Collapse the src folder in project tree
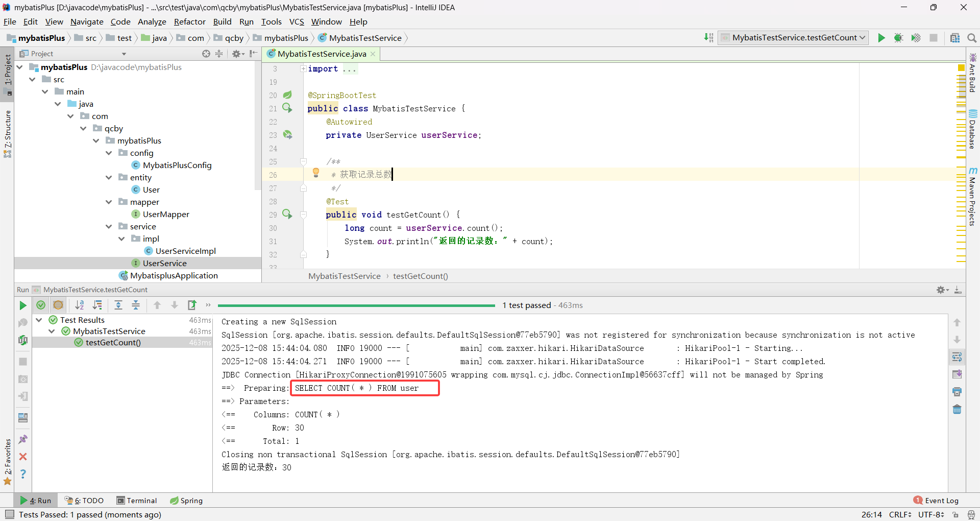 33,79
